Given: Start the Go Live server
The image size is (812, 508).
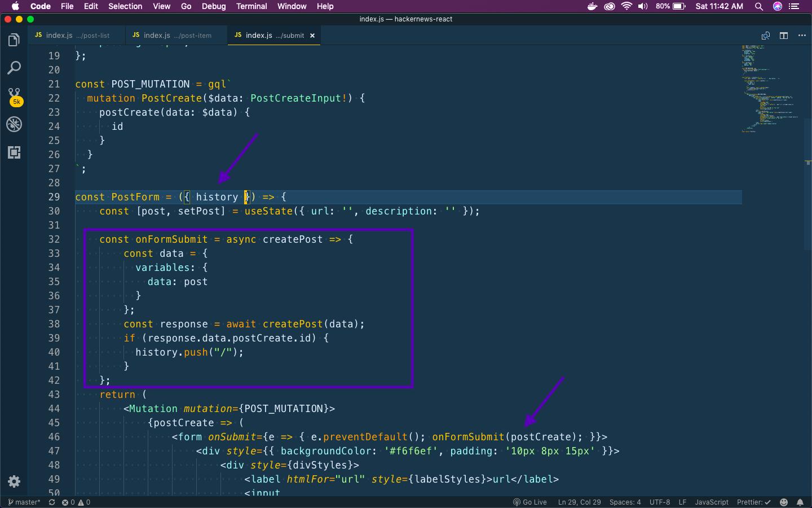Looking at the screenshot, I should (530, 502).
